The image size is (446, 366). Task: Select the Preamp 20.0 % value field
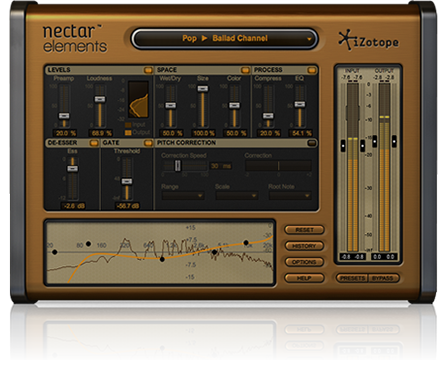click(x=65, y=133)
